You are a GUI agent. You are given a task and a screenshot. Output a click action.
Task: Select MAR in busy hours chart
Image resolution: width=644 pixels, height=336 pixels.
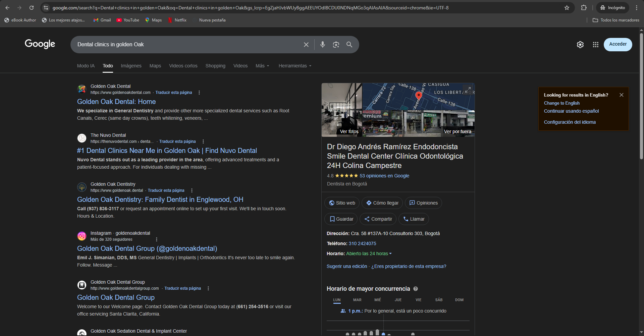point(357,300)
